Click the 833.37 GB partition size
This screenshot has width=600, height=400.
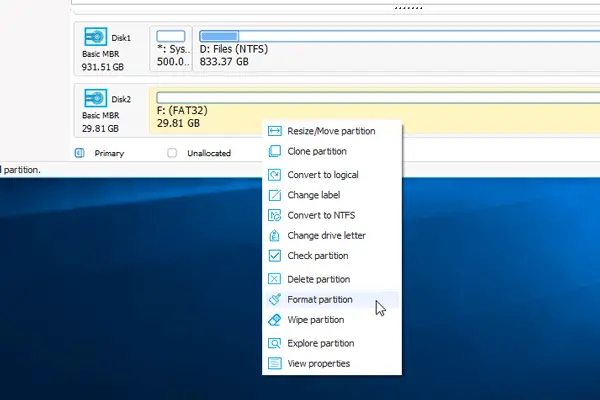tap(224, 62)
